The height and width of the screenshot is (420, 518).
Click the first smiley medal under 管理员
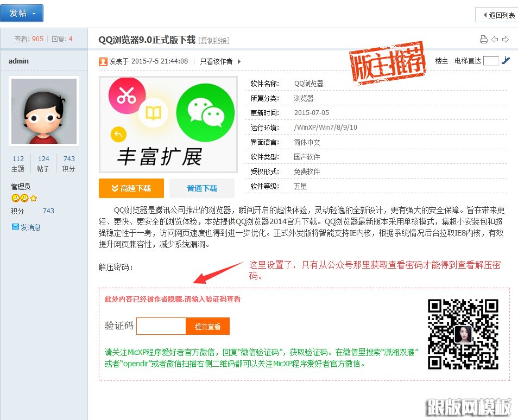[x=15, y=198]
